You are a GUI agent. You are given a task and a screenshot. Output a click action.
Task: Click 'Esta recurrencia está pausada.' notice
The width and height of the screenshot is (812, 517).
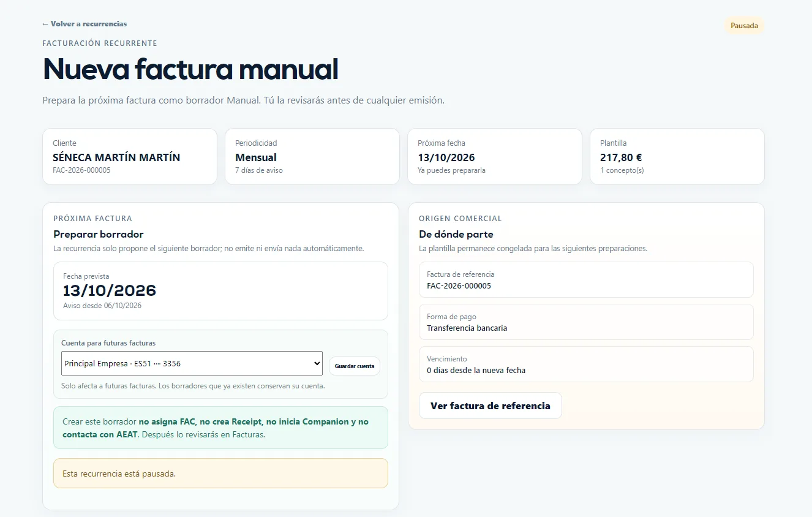click(x=220, y=474)
